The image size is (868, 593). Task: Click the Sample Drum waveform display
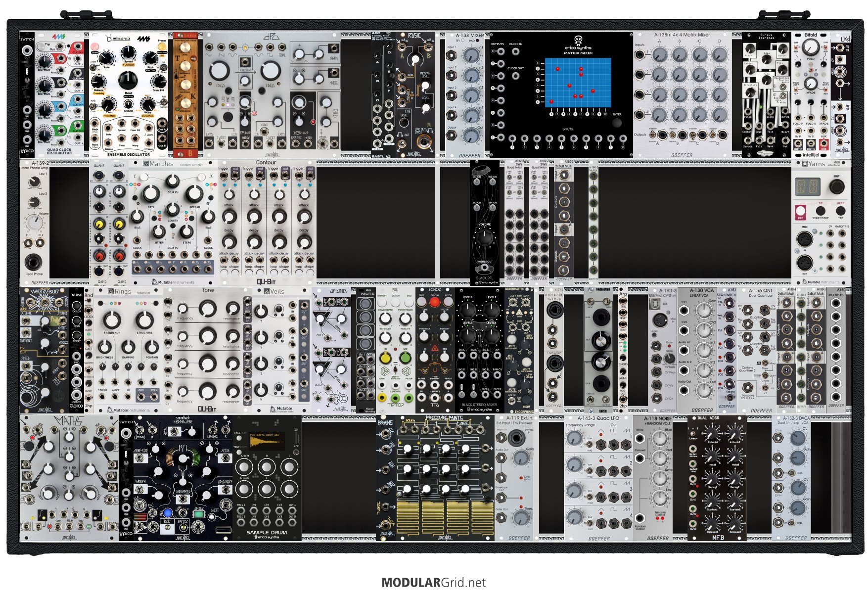(x=267, y=441)
